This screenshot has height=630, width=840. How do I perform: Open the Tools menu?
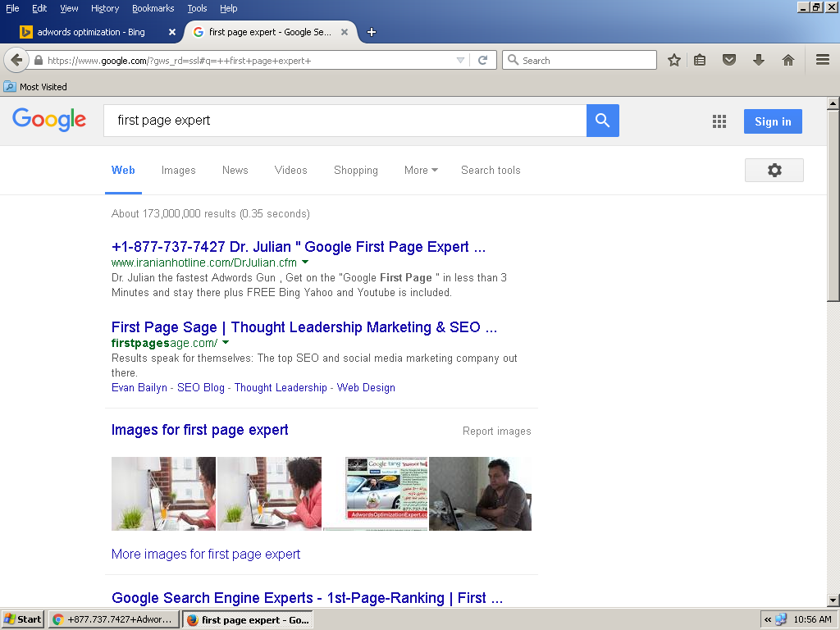pos(197,8)
